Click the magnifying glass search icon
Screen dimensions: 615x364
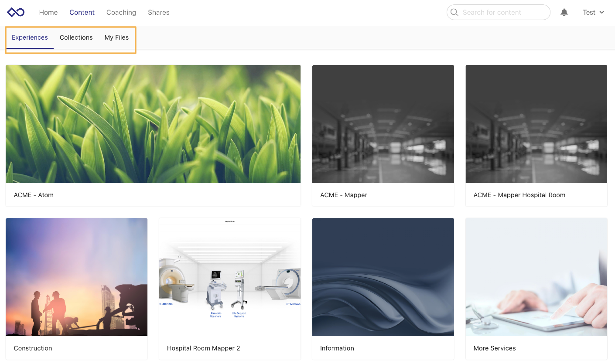[x=454, y=12]
